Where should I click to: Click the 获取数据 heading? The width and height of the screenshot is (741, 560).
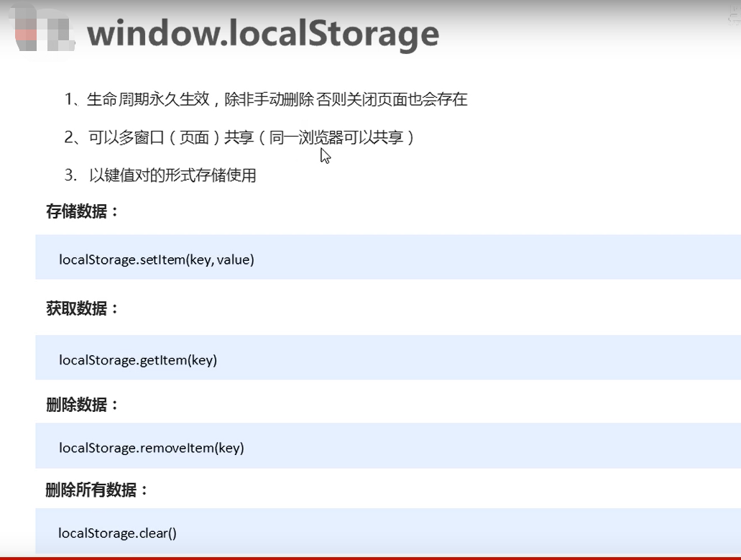tap(82, 308)
